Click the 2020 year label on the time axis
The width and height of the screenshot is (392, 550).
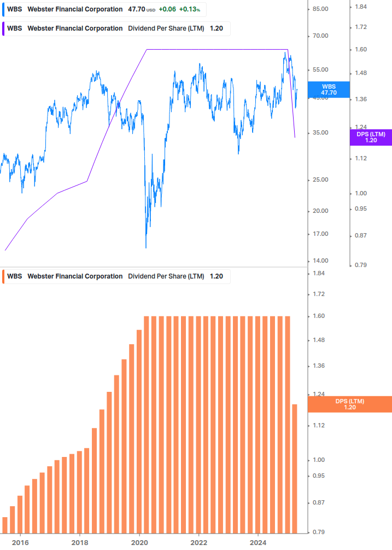[x=139, y=543]
